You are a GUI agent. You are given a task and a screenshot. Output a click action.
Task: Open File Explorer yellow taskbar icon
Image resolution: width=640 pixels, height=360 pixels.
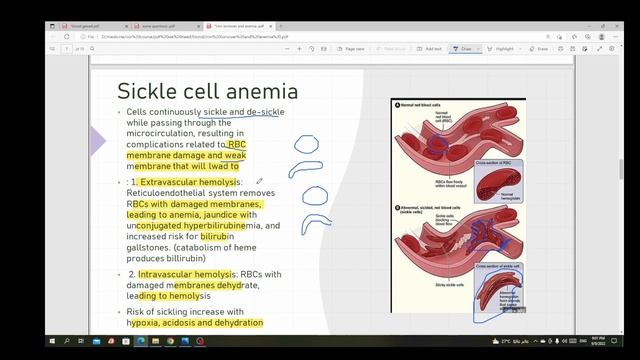pyautogui.click(x=156, y=341)
